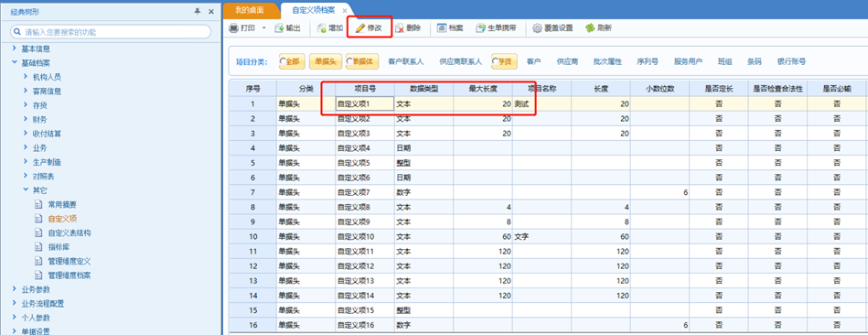Select 全部 category filter
The image size is (868, 335).
pyautogui.click(x=292, y=61)
